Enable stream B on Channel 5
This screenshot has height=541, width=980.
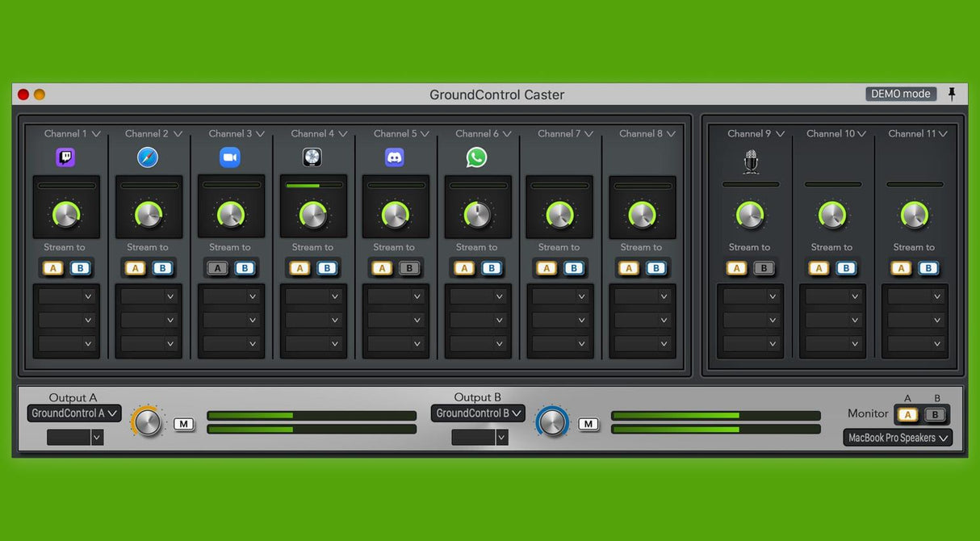coord(409,268)
